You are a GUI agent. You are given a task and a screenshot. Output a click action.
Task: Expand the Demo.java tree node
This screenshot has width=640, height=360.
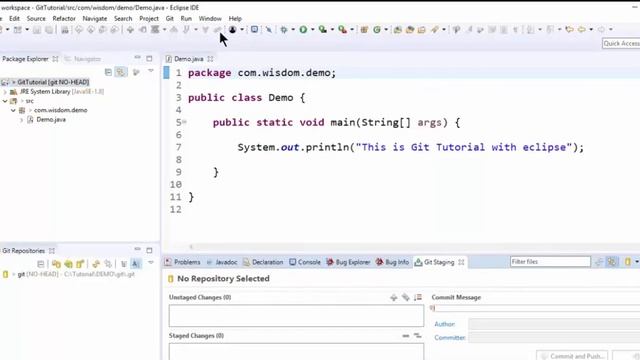[22, 120]
